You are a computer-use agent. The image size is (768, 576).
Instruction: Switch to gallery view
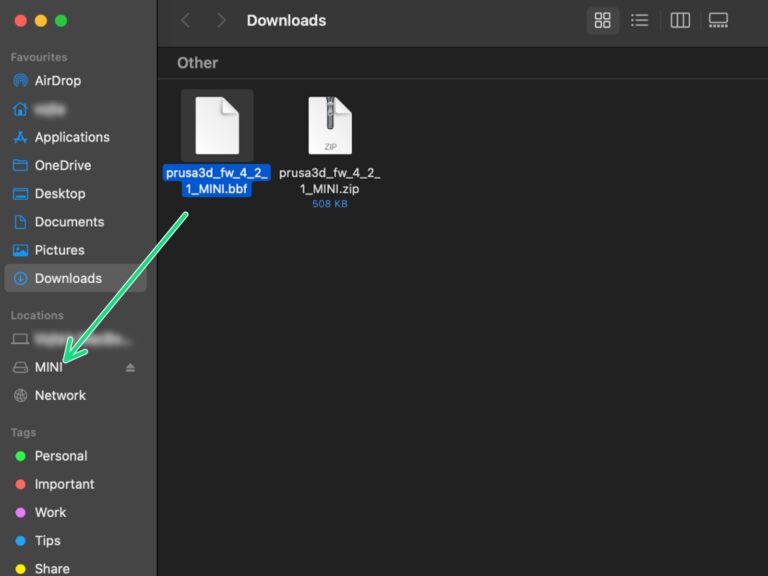718,20
